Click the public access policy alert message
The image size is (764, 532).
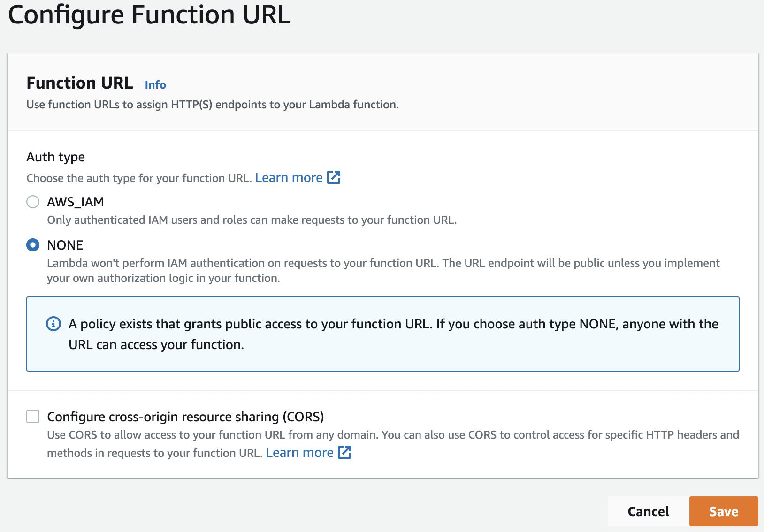point(393,334)
